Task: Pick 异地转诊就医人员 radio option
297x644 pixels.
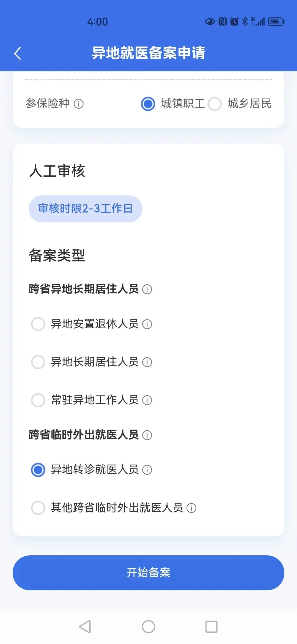Action: coord(38,470)
